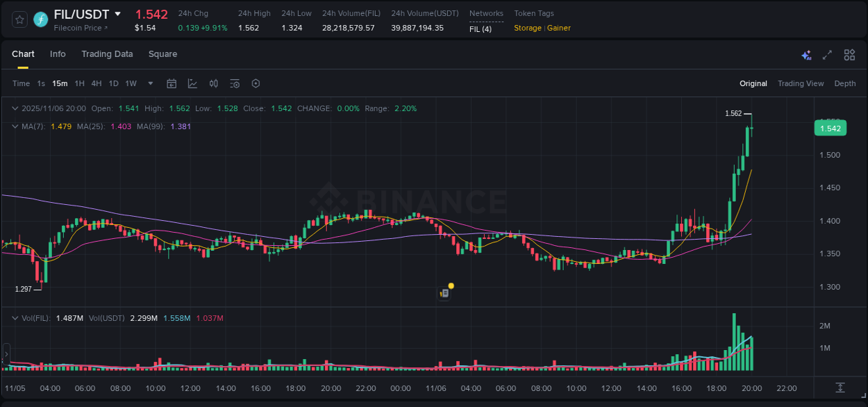This screenshot has height=407, width=868.
Task: Click the Filecoin logo icon
Action: [x=40, y=19]
